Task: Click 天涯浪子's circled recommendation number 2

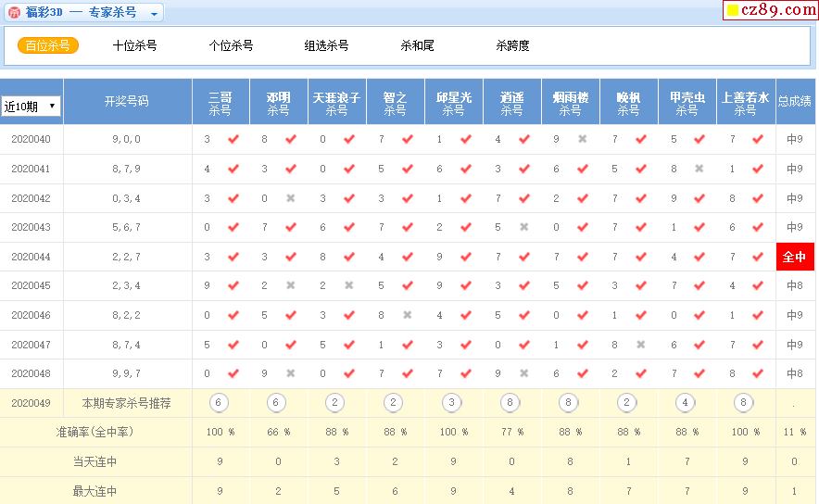Action: (334, 403)
